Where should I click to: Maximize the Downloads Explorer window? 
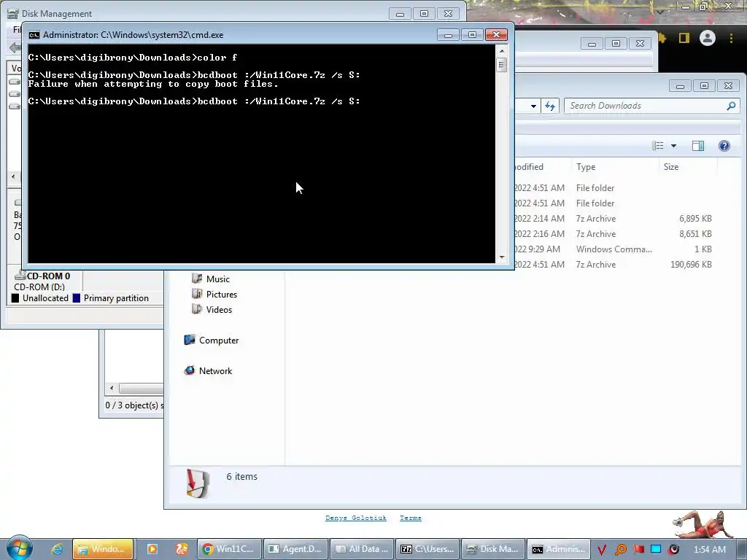click(704, 86)
